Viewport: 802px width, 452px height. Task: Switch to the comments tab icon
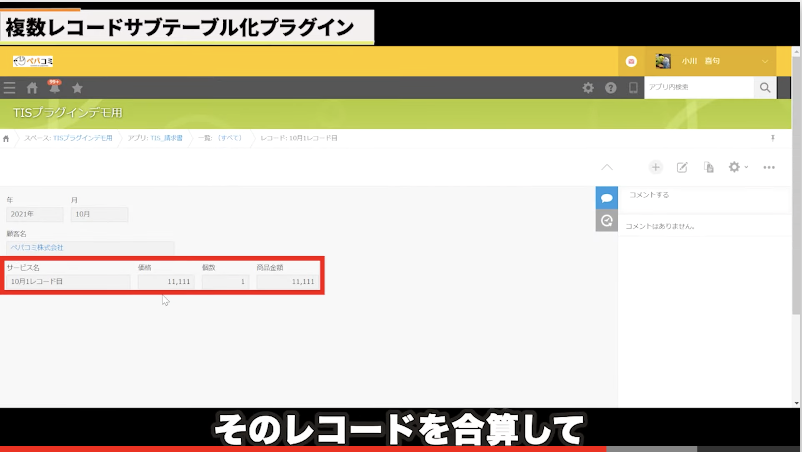click(606, 198)
